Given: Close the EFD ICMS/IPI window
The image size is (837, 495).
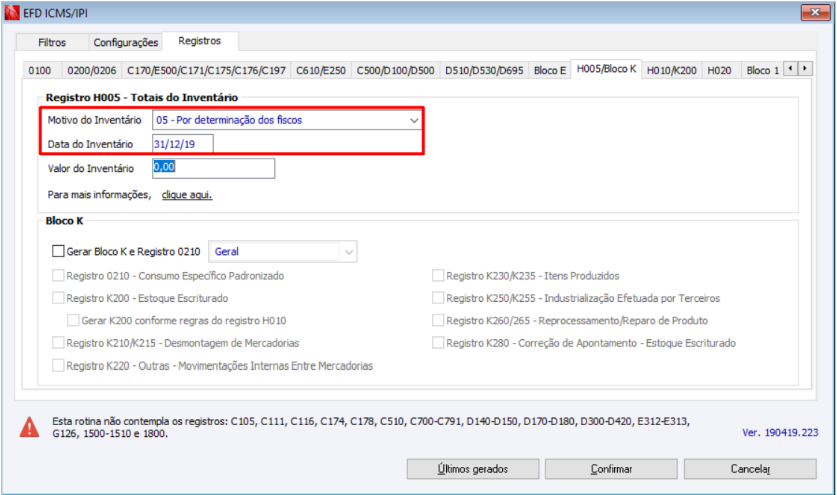Looking at the screenshot, I should tap(815, 12).
